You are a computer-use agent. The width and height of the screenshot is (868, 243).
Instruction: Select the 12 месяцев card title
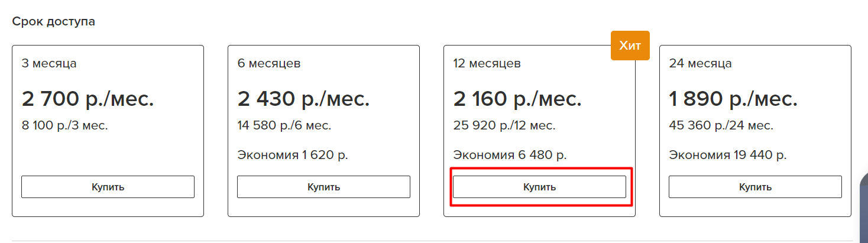click(x=487, y=63)
